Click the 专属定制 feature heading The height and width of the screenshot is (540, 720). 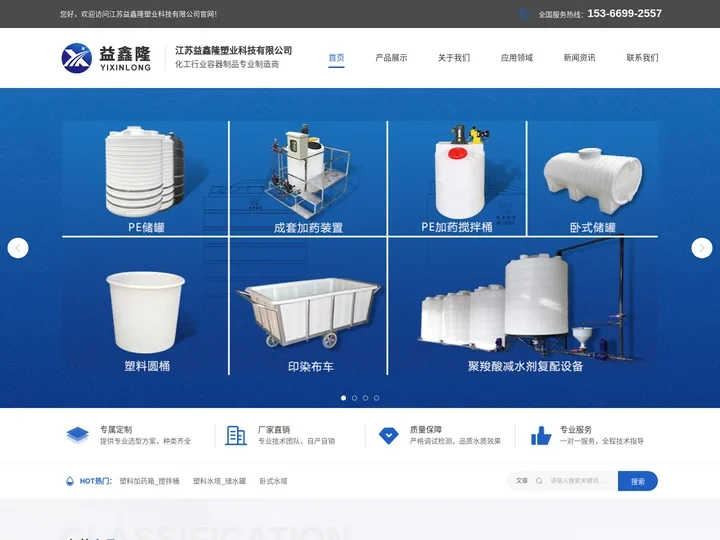[x=116, y=430]
